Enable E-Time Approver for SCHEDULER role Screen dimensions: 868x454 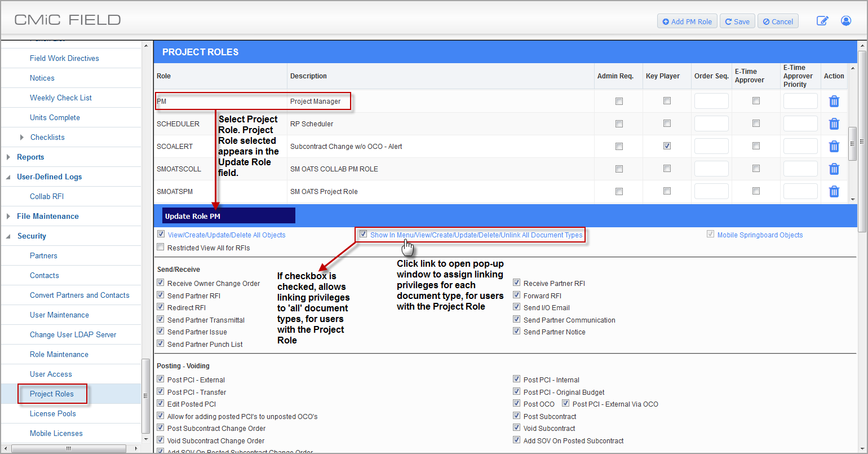coord(756,124)
